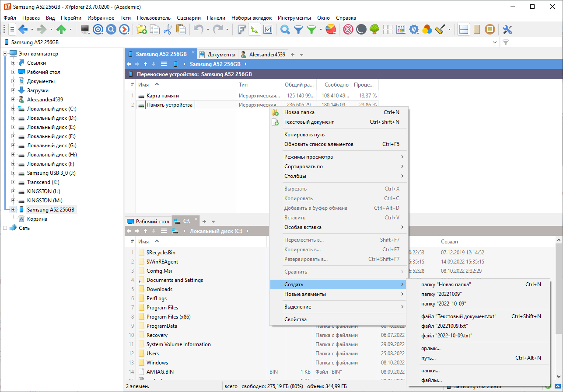Click the blue funnel filter icon
Viewport: 563px width, 392px height.
298,29
